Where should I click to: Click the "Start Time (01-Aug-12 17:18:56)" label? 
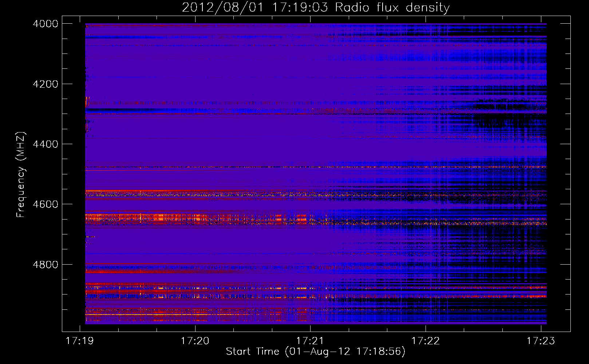(316, 352)
